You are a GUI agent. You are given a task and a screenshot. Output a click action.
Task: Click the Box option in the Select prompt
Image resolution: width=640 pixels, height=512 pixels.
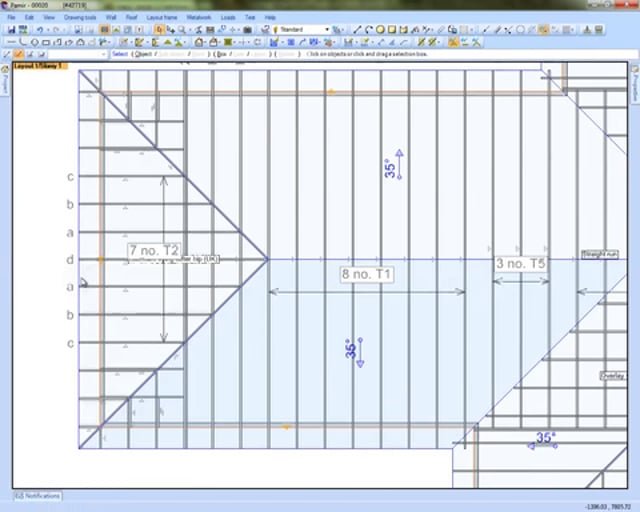[222, 54]
